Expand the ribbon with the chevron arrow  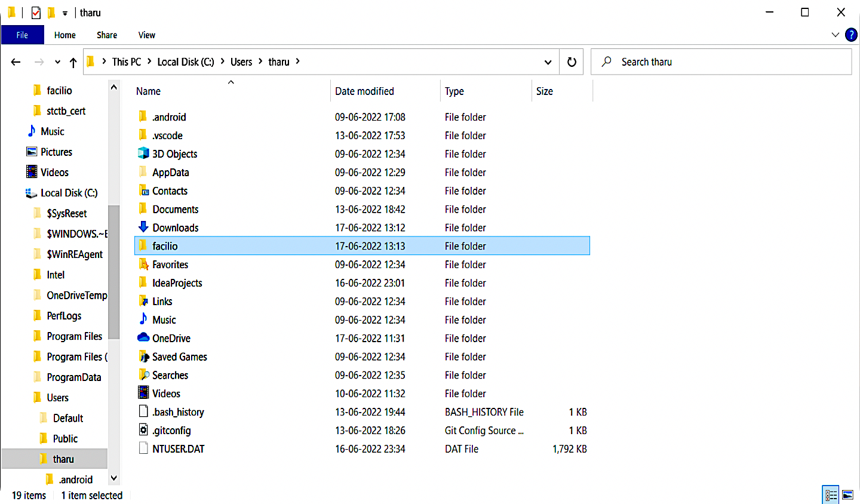[x=835, y=35]
